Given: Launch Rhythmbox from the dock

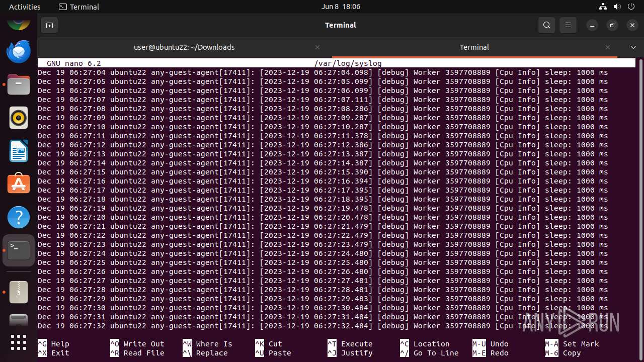Looking at the screenshot, I should 19,118.
